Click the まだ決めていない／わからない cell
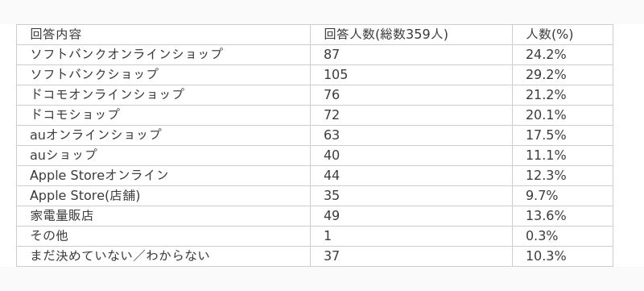Screen dimensions: 644x291 coord(163,256)
